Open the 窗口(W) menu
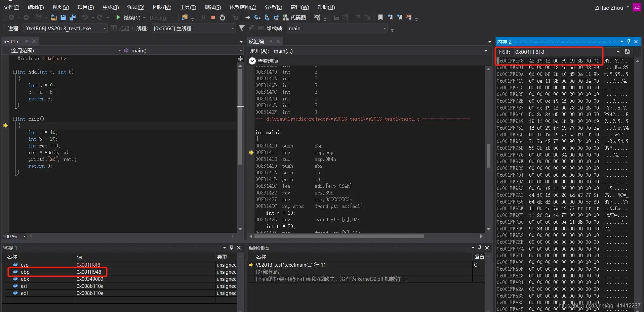The image size is (644, 312). pyautogui.click(x=300, y=7)
